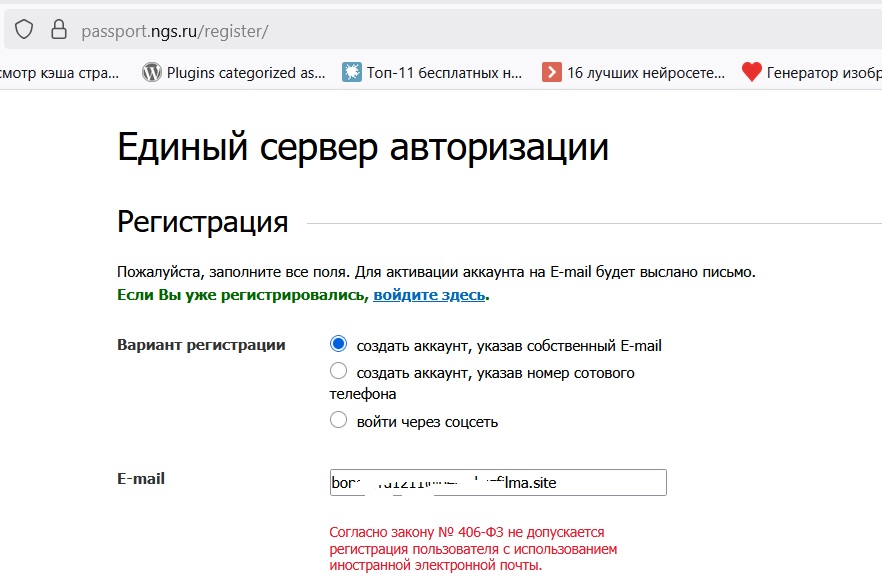Select the mobile phone number registration option

338,371
